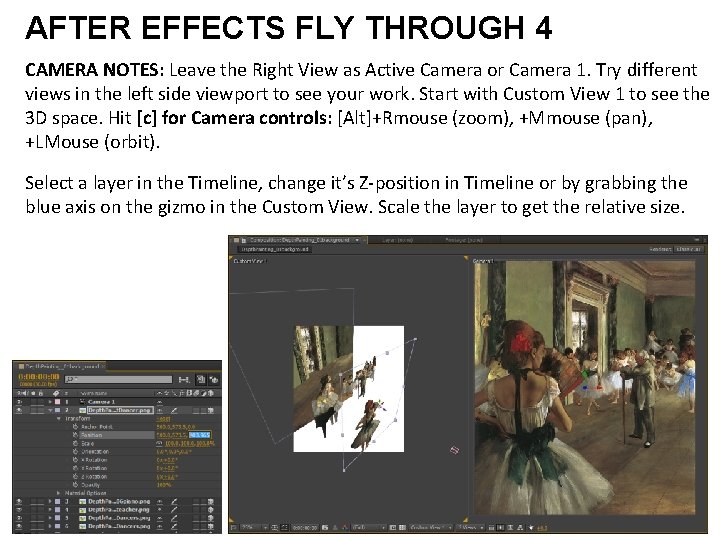Switch to the Footage (none) tab
The width and height of the screenshot is (720, 540).
pyautogui.click(x=464, y=240)
